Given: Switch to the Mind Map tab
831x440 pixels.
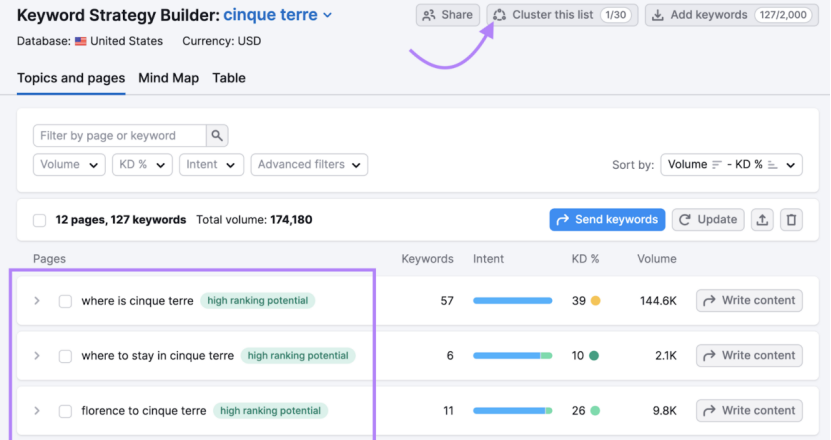Looking at the screenshot, I should tap(168, 78).
